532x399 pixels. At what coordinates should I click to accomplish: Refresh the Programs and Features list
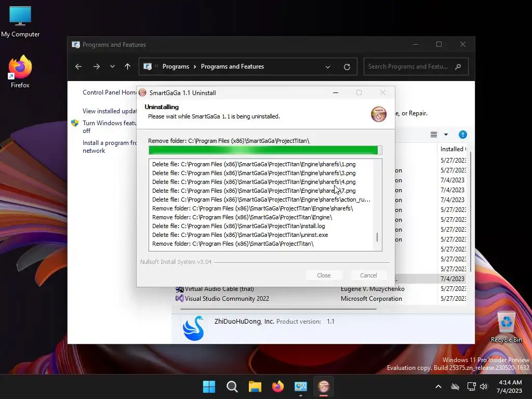click(x=347, y=67)
